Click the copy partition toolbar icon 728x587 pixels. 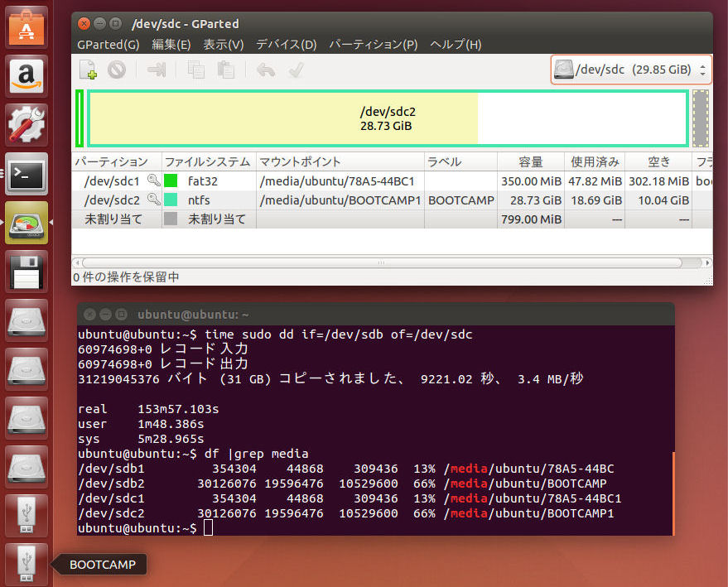coord(196,70)
